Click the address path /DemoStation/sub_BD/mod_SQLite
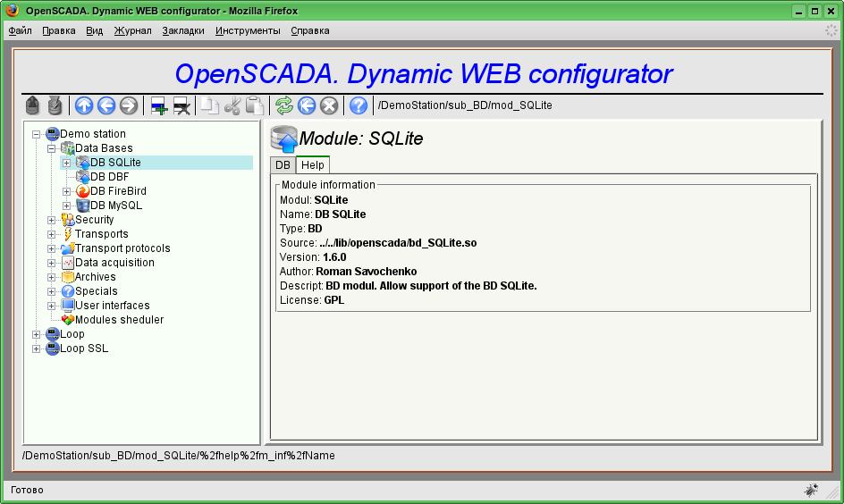Image resolution: width=844 pixels, height=504 pixels. tap(465, 105)
